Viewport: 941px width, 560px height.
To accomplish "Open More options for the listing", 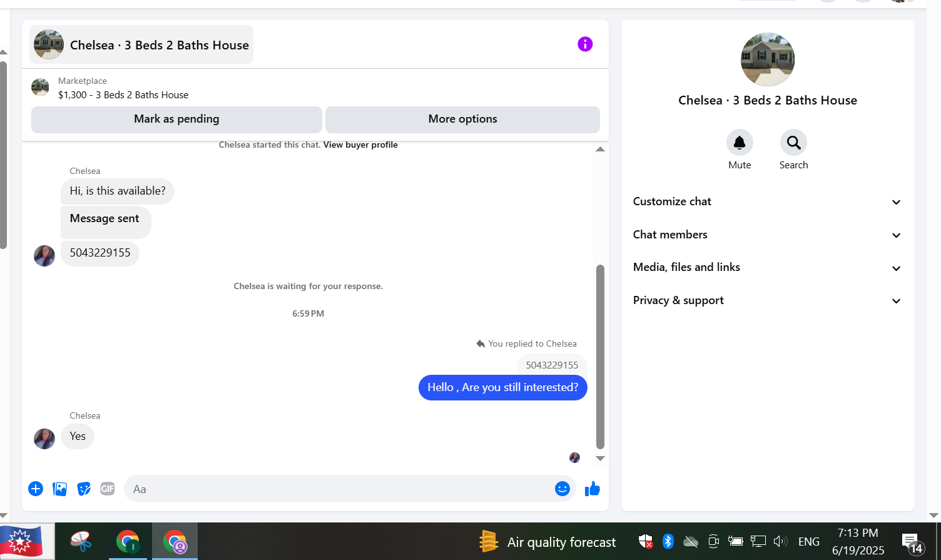I will [x=462, y=120].
